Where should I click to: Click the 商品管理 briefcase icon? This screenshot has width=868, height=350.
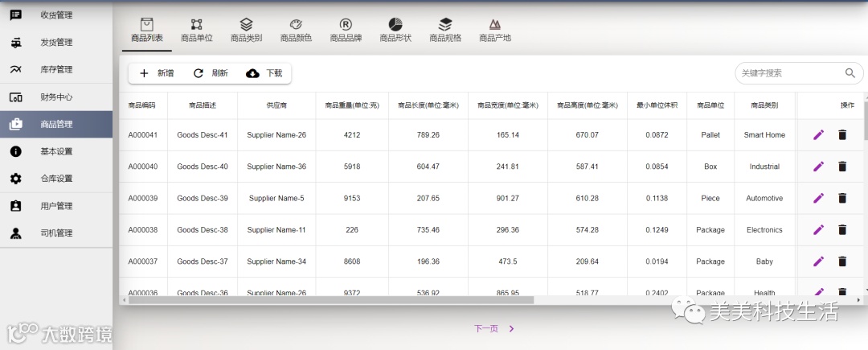[16, 124]
